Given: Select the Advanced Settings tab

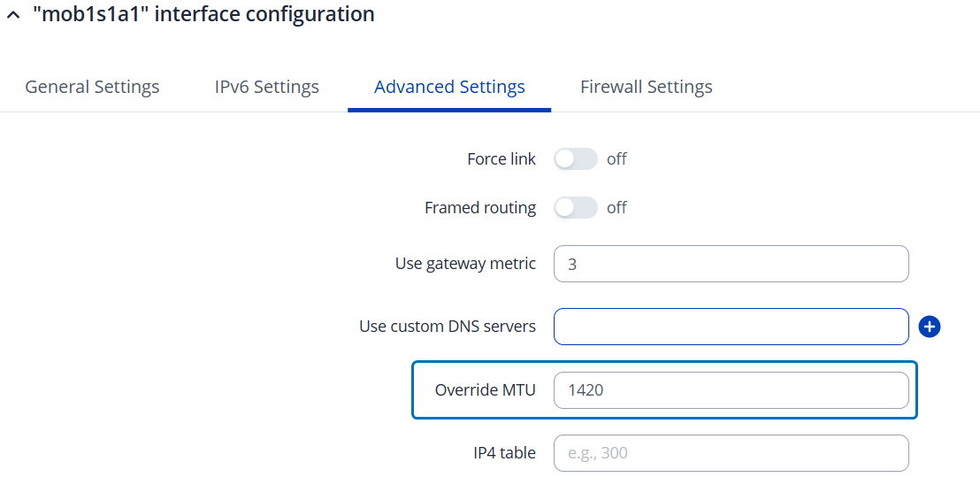Looking at the screenshot, I should [x=449, y=87].
